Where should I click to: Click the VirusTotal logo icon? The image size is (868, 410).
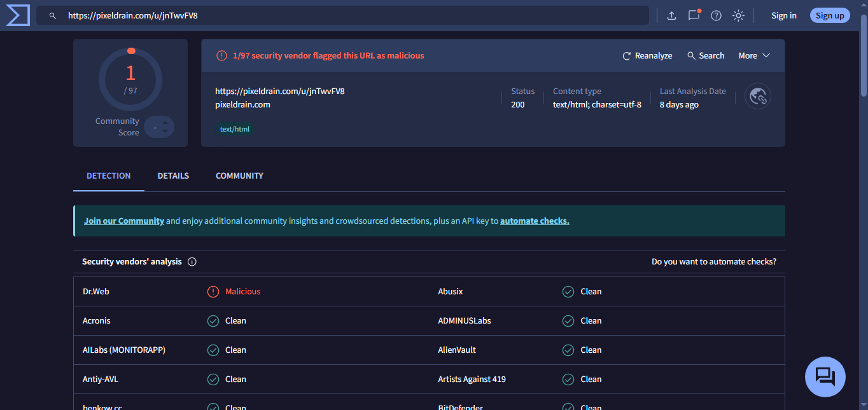click(x=18, y=15)
